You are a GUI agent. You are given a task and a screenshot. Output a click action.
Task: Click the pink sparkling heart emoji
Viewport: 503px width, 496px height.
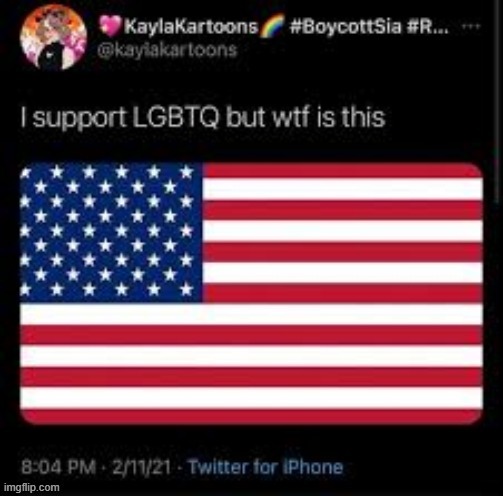click(111, 26)
